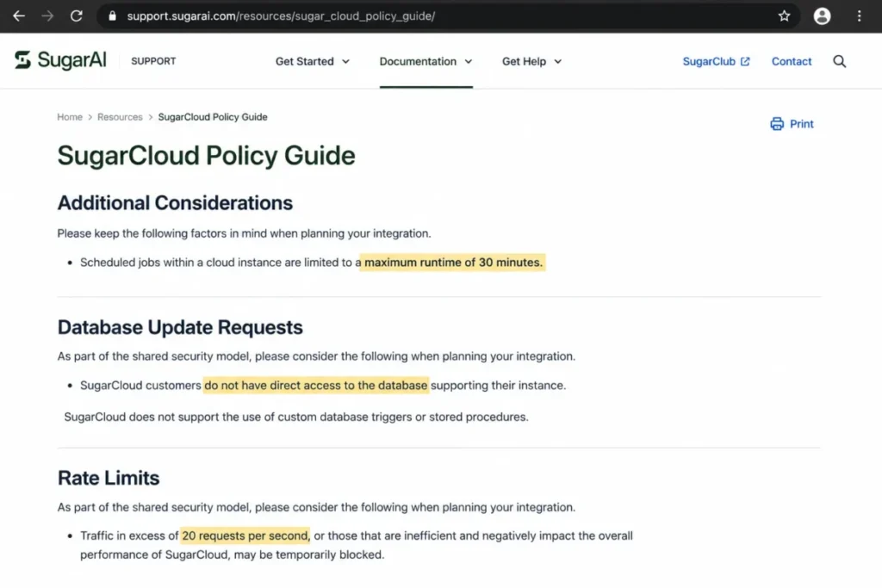
Task: Click highlighted "do not have direct access to the database"
Action: [315, 386]
